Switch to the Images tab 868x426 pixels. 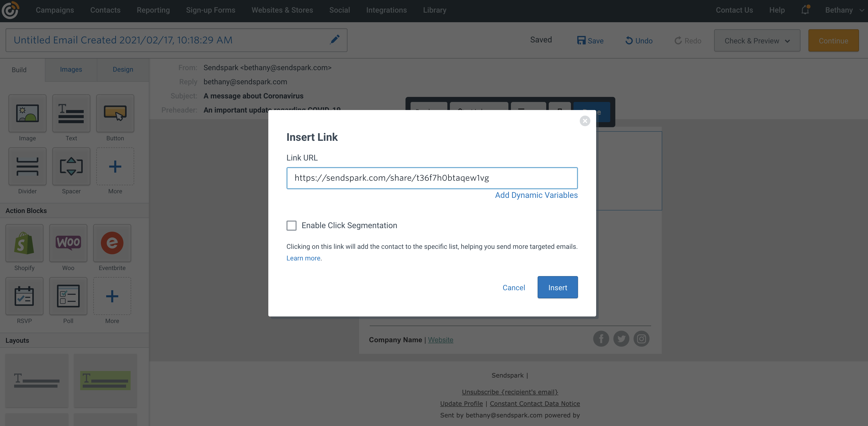(x=71, y=69)
